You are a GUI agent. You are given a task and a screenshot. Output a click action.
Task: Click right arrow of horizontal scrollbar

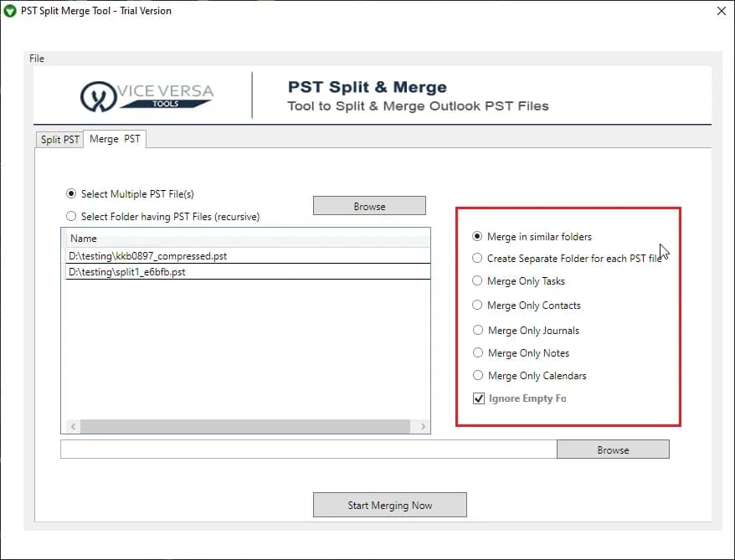pos(423,426)
